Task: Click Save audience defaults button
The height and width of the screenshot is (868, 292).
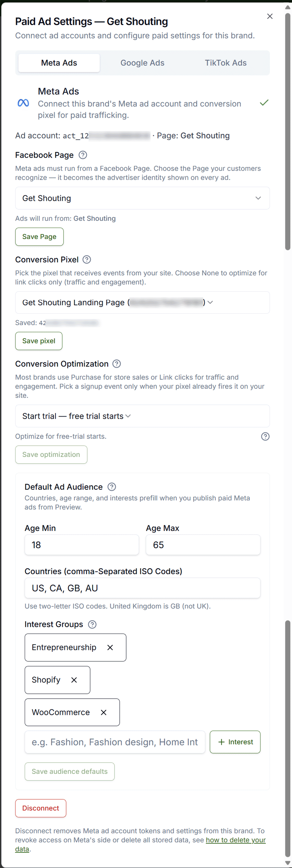Action: tap(69, 771)
